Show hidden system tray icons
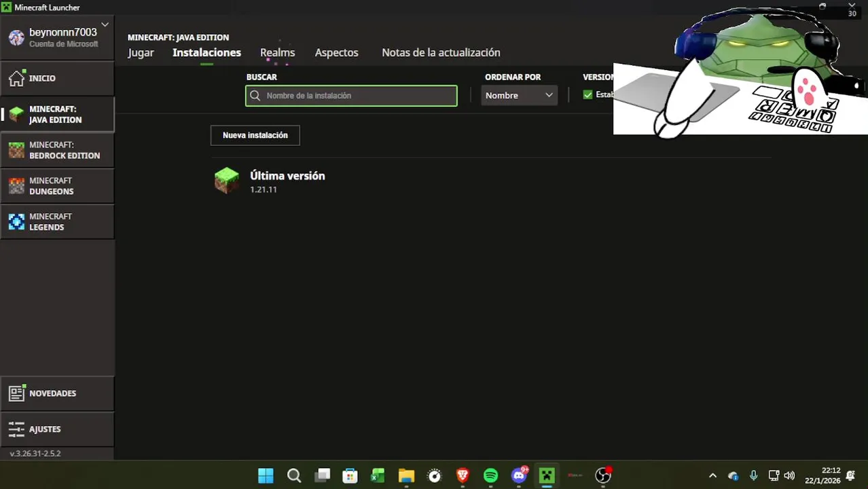The width and height of the screenshot is (868, 489). (712, 475)
